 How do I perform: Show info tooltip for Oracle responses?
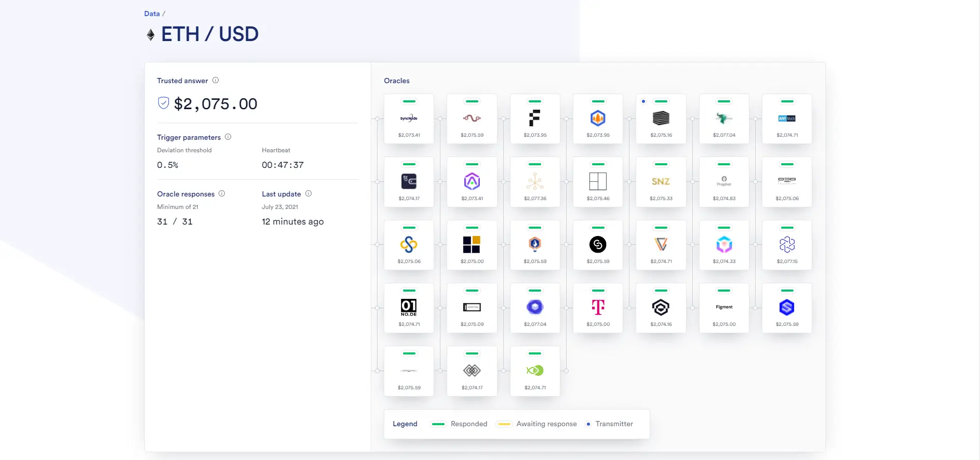(x=222, y=193)
